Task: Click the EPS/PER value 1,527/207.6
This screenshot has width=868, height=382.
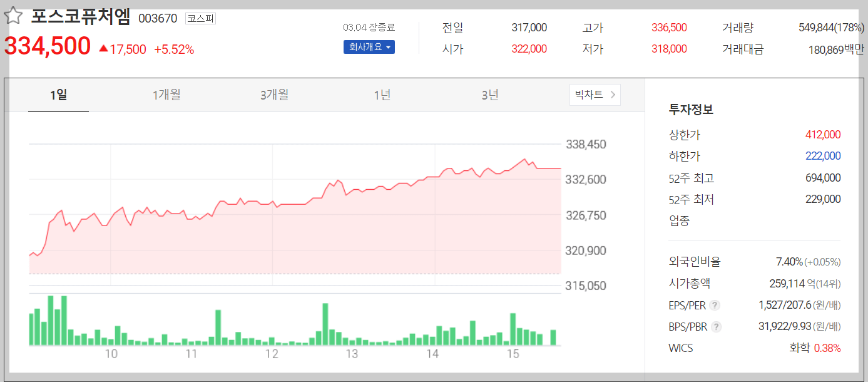Action: (x=785, y=305)
